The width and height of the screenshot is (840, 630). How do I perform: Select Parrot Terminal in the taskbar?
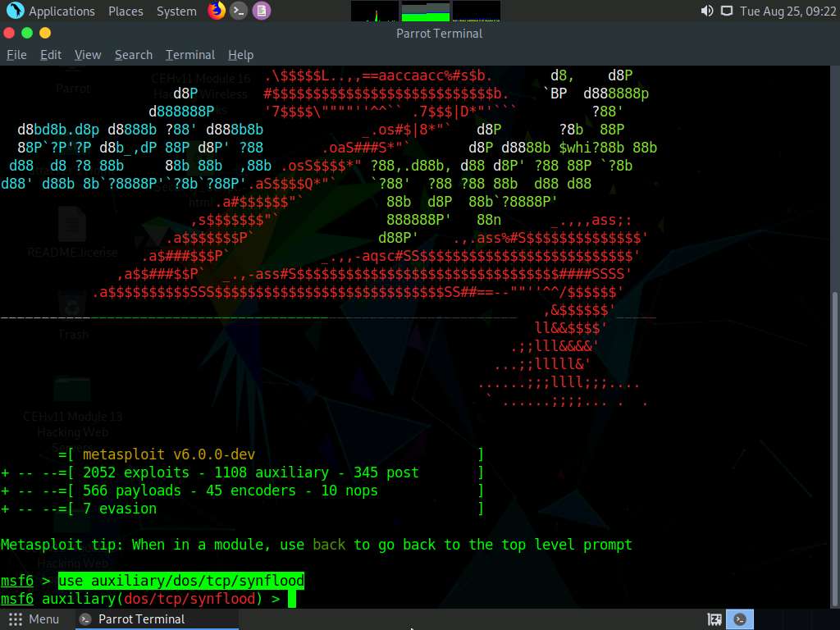click(157, 619)
